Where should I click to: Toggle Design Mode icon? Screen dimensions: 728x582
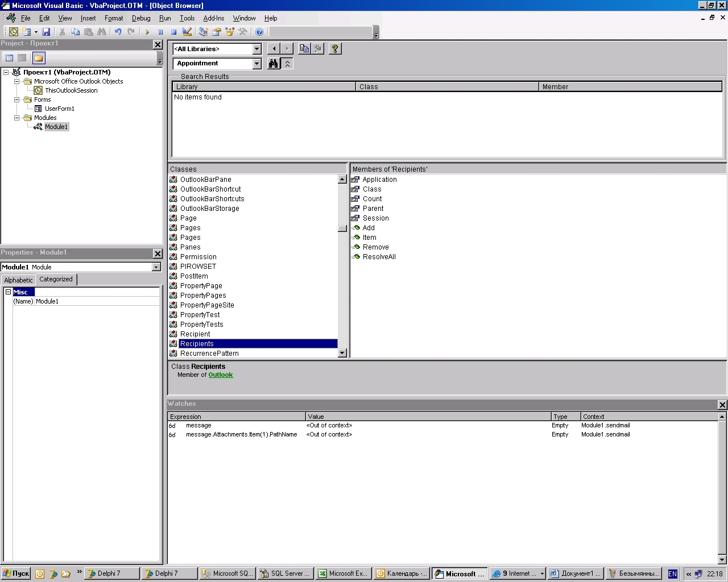coord(187,32)
